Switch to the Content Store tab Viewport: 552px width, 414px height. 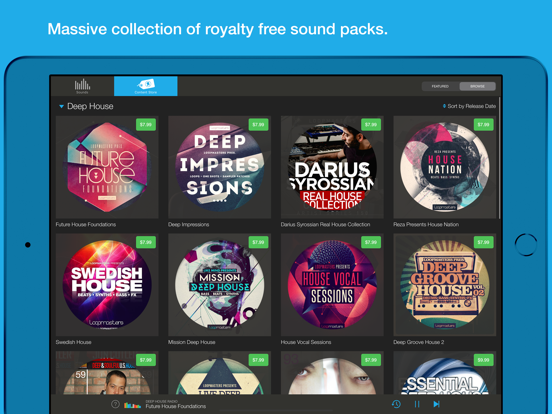pyautogui.click(x=146, y=86)
